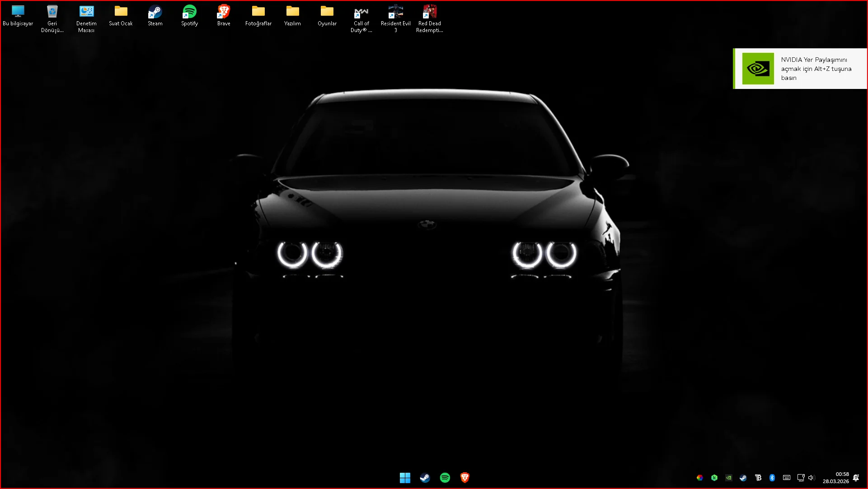Select the Oyunlar folder
Image resolution: width=868 pixels, height=489 pixels.
(327, 16)
